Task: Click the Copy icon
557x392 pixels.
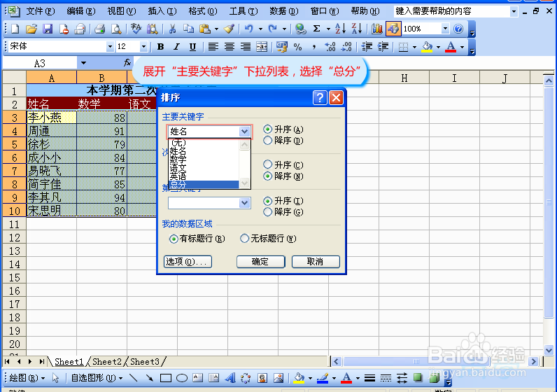Action: point(188,29)
